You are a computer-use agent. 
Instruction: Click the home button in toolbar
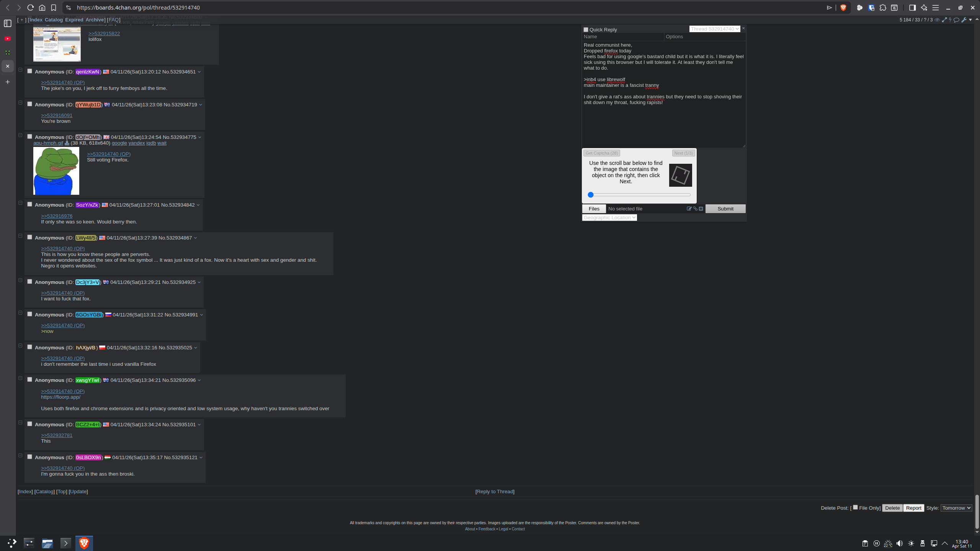[x=42, y=8]
